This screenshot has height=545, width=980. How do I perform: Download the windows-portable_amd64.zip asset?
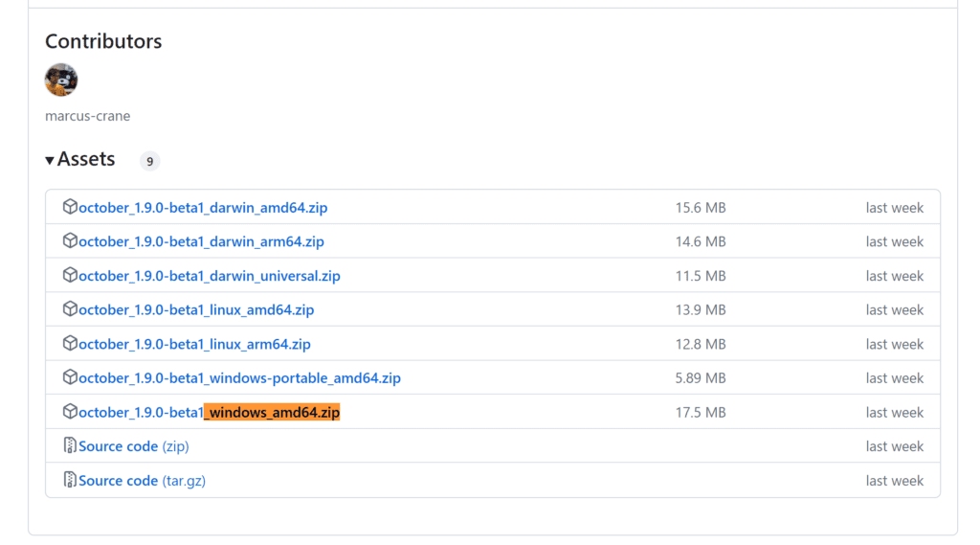click(x=239, y=378)
